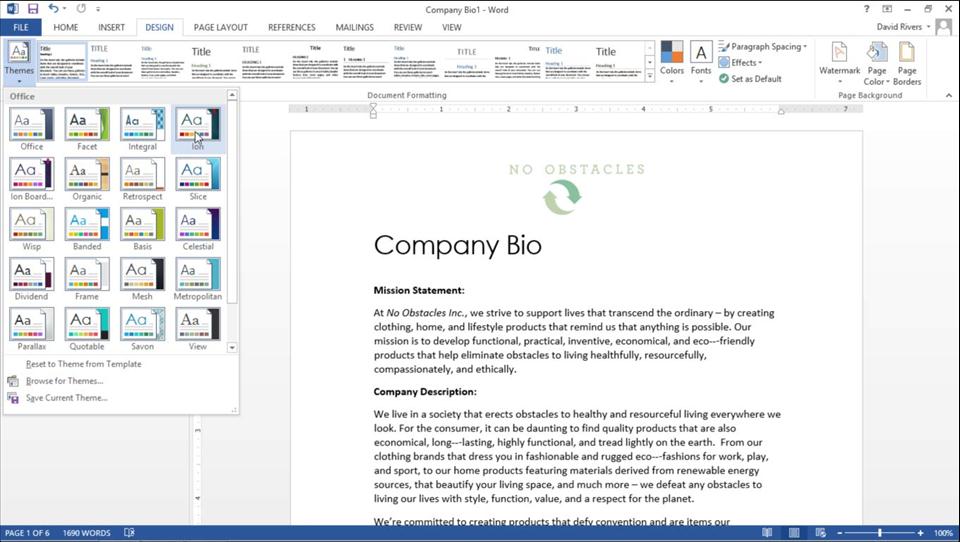
Task: Apply the Metropolitan theme
Action: (198, 279)
